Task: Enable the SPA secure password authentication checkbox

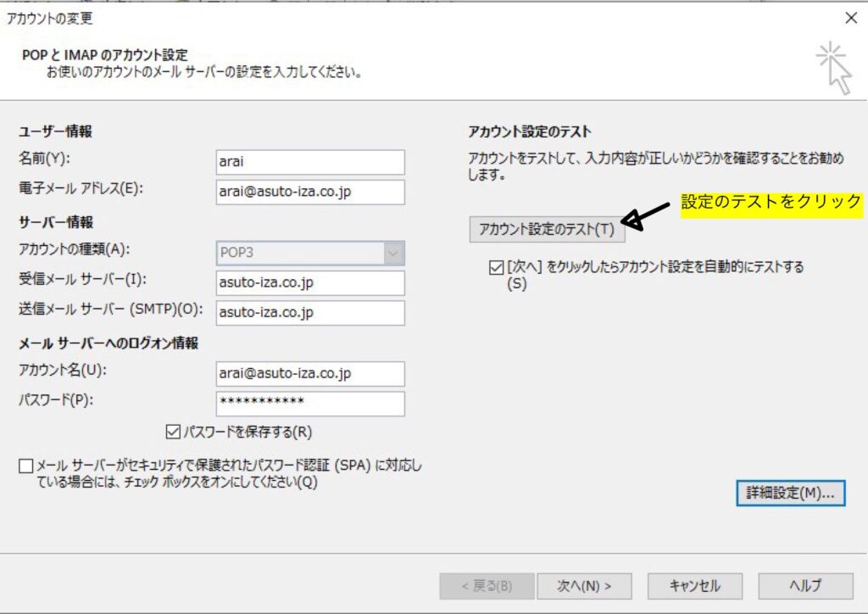Action: point(25,466)
